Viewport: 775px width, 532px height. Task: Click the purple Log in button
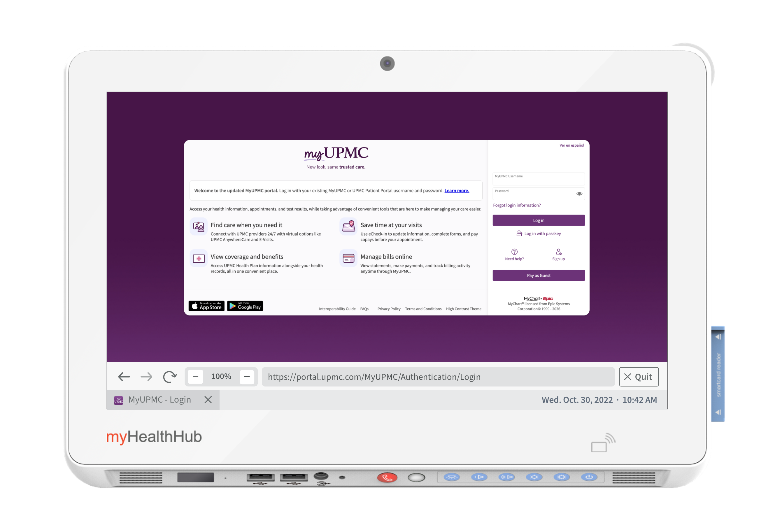click(x=539, y=220)
